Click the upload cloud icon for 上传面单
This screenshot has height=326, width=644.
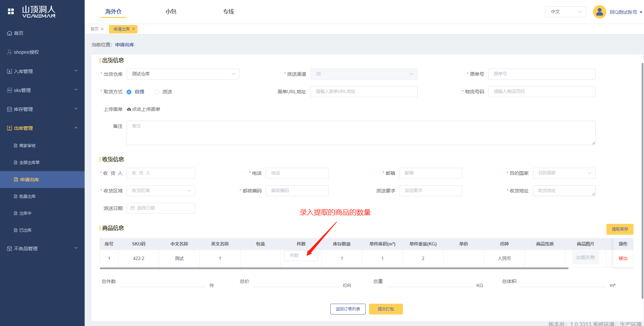[x=129, y=109]
